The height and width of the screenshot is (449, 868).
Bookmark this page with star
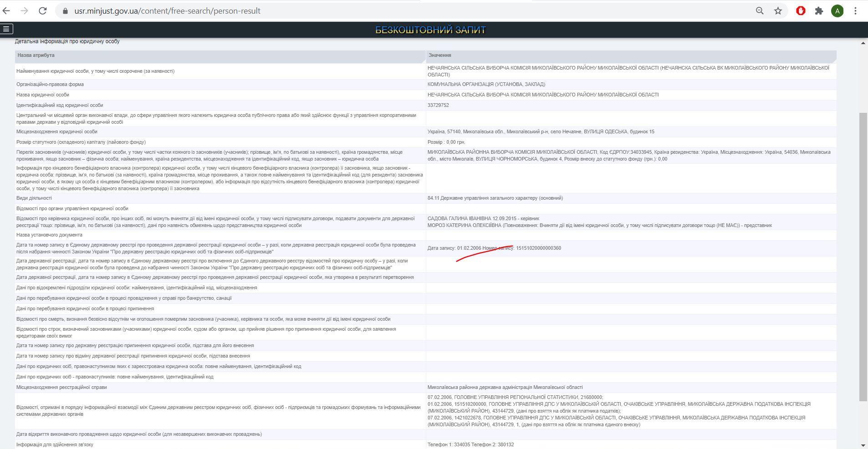click(778, 11)
